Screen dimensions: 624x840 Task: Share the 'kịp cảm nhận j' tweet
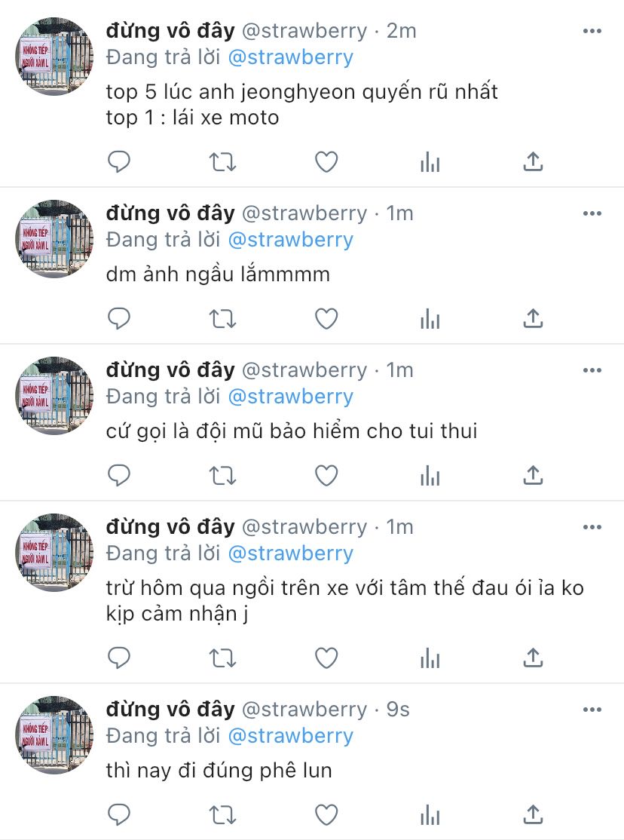[x=533, y=658]
